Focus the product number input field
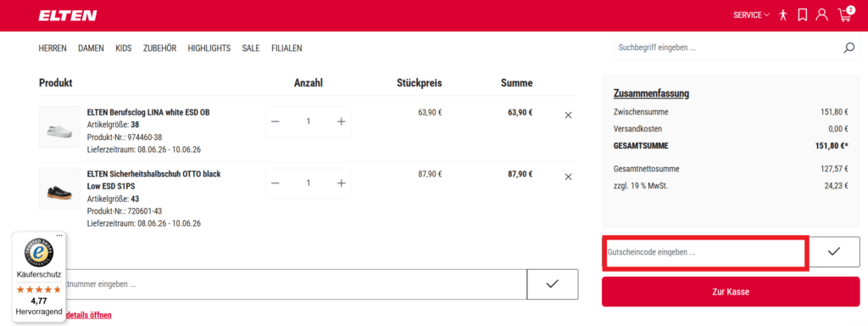Viewport: 868px width, 326px height. [x=296, y=284]
